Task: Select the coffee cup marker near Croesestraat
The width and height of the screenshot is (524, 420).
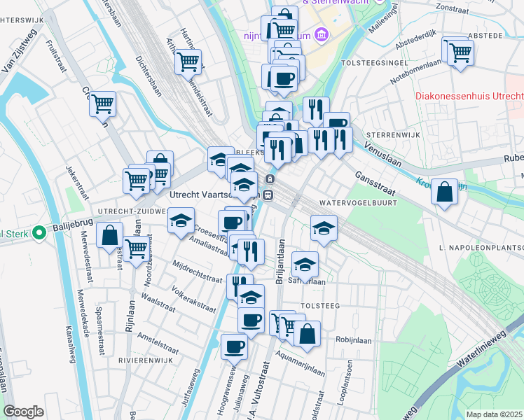Action: tap(231, 223)
